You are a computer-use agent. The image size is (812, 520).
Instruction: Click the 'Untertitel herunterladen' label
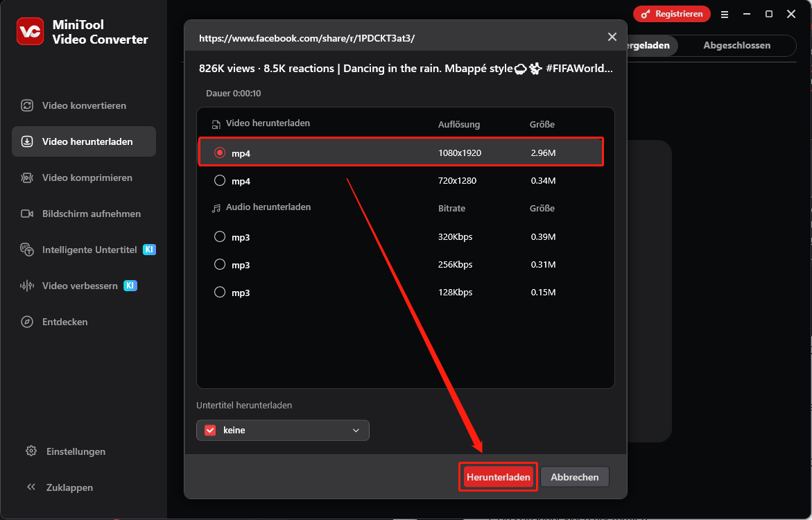244,406
